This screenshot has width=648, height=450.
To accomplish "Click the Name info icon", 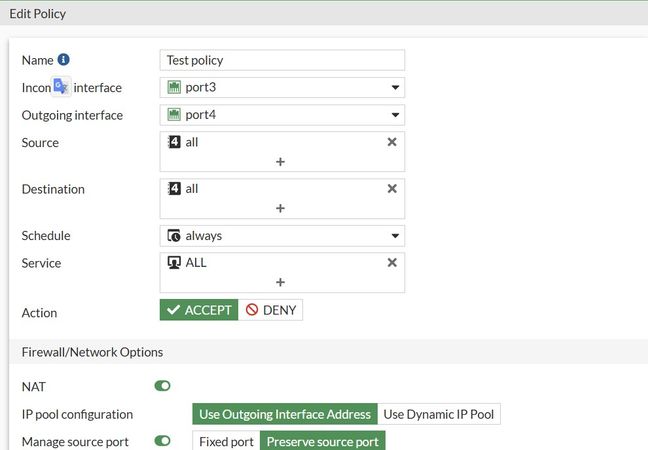I will point(64,60).
